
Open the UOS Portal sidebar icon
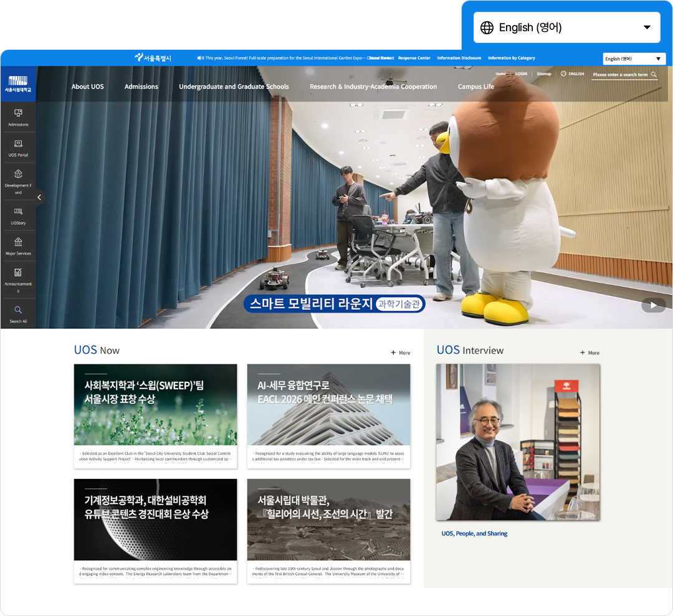pyautogui.click(x=18, y=144)
